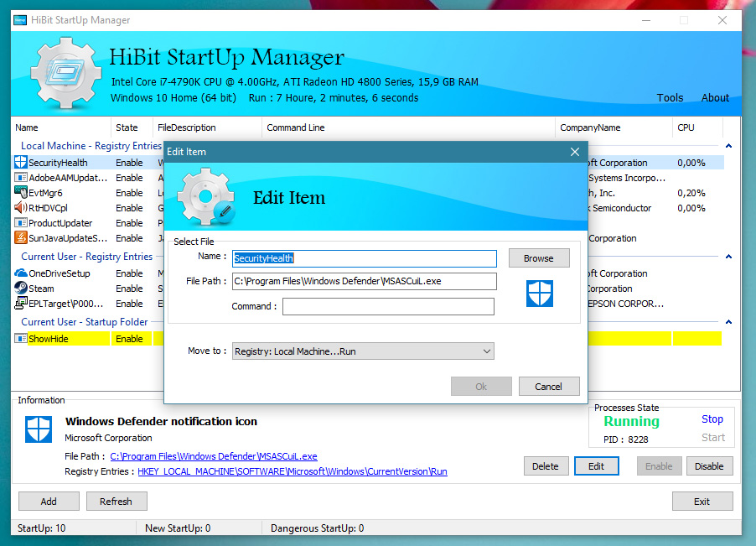Collapse the Current User Registry Entries group
Image resolution: width=756 pixels, height=546 pixels.
point(728,257)
